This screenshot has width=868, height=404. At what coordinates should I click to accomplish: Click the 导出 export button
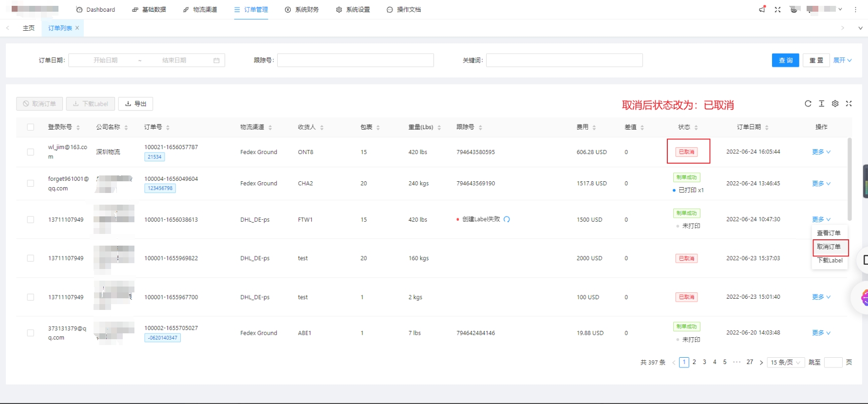[136, 104]
